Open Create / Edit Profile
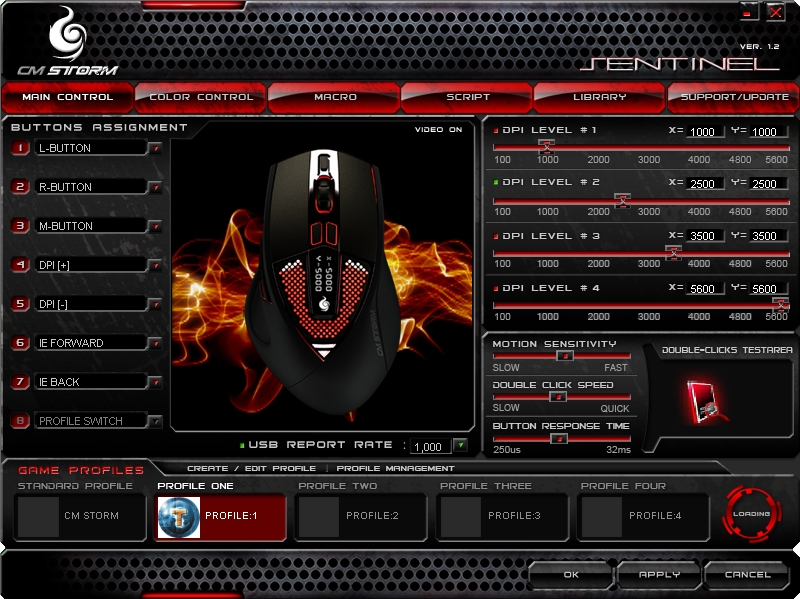The width and height of the screenshot is (800, 599). coord(252,468)
